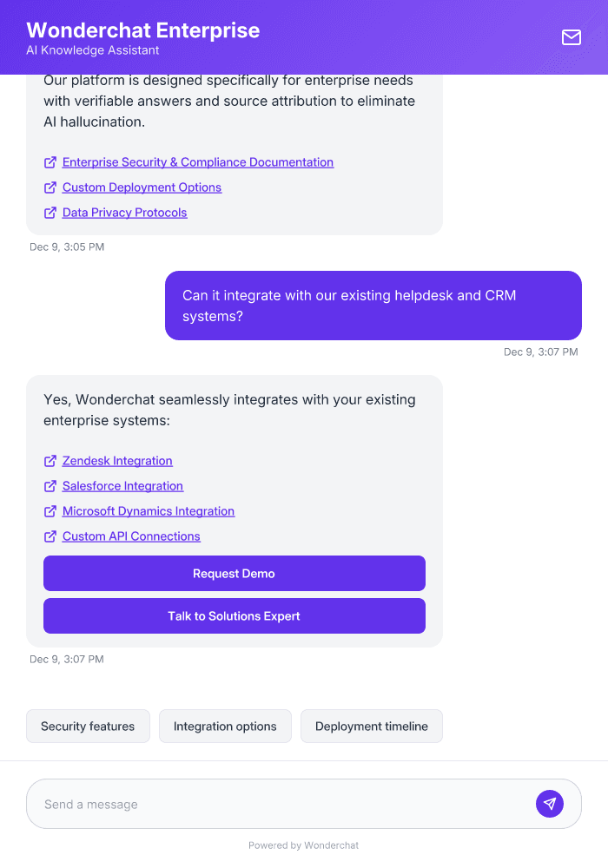This screenshot has width=608, height=868.
Task: Select the external link icon beside Data Privacy Protocols
Action: [x=50, y=213]
